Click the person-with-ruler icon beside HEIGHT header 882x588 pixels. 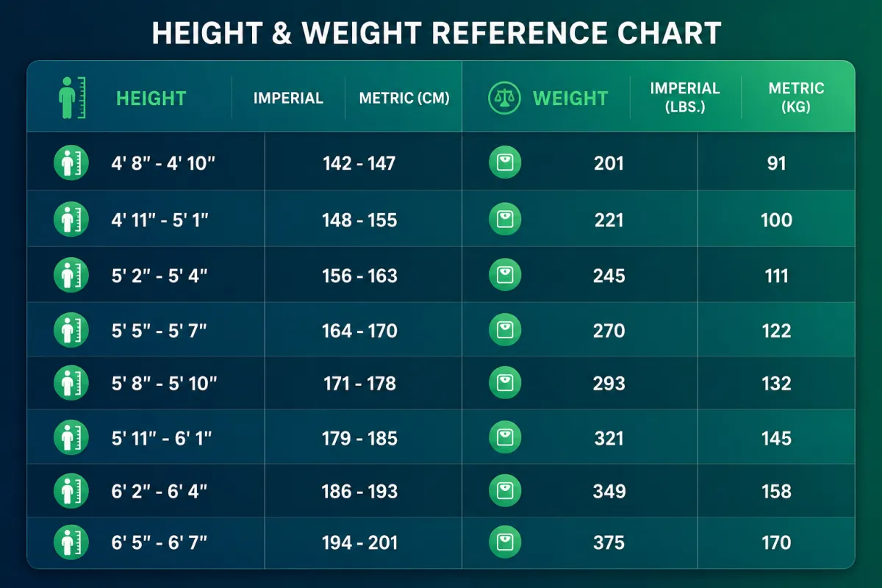[73, 98]
